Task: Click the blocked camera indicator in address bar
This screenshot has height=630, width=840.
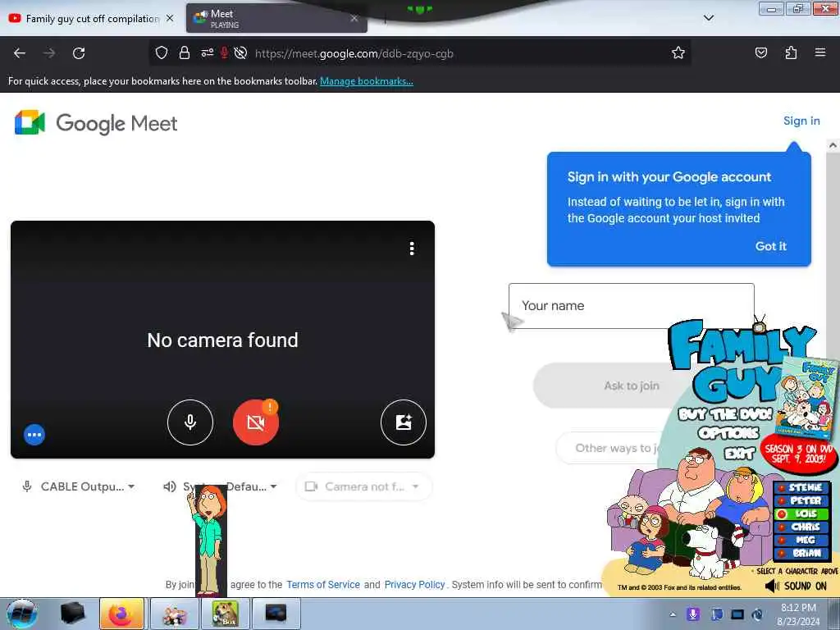Action: (x=240, y=52)
